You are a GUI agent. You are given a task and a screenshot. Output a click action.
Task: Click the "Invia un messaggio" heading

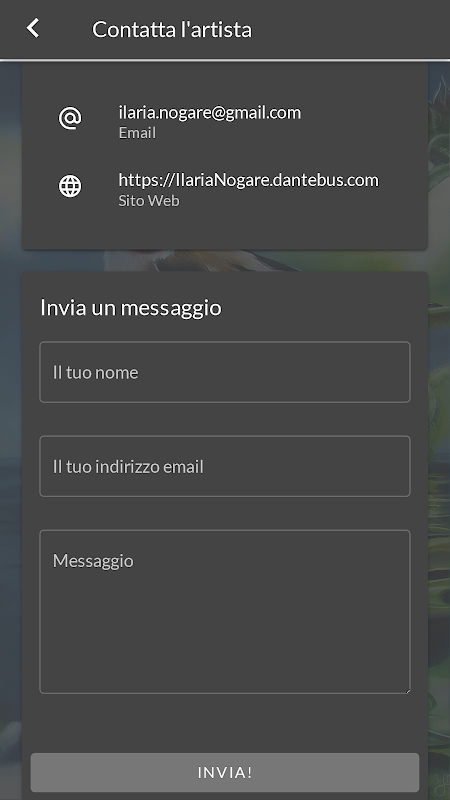(131, 308)
